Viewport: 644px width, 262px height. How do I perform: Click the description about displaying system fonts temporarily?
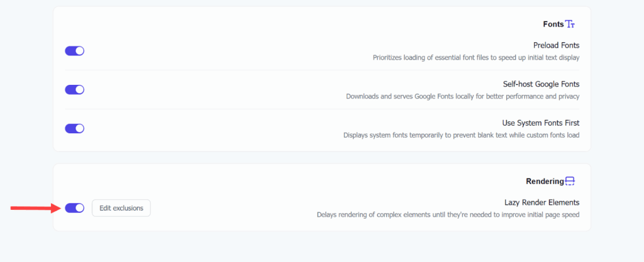point(461,135)
